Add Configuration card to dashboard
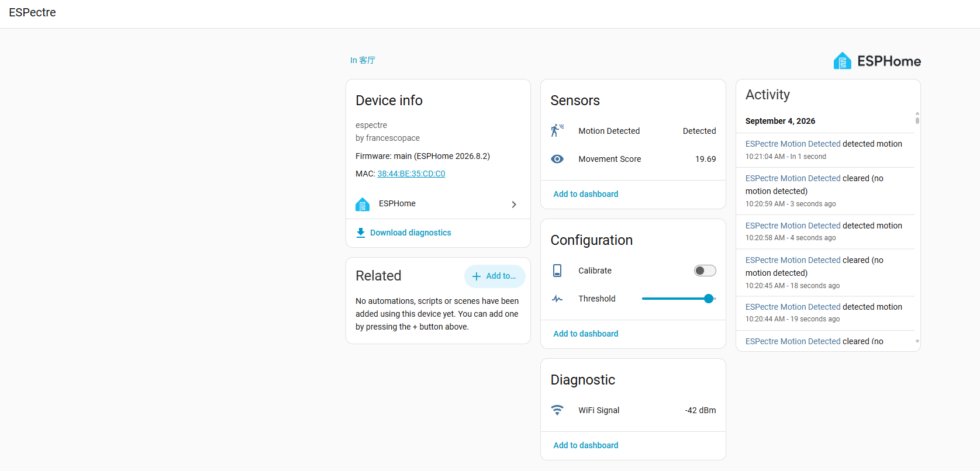This screenshot has width=980, height=471. pyautogui.click(x=586, y=334)
